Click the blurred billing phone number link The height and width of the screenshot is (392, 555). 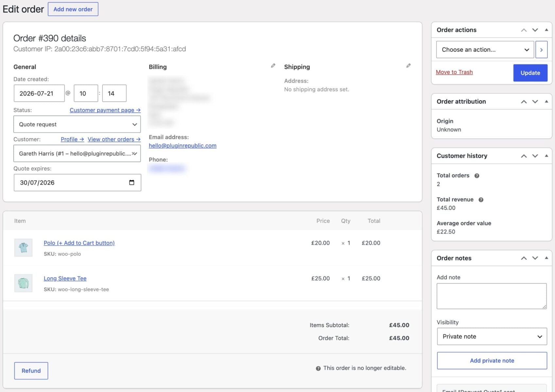click(x=167, y=168)
